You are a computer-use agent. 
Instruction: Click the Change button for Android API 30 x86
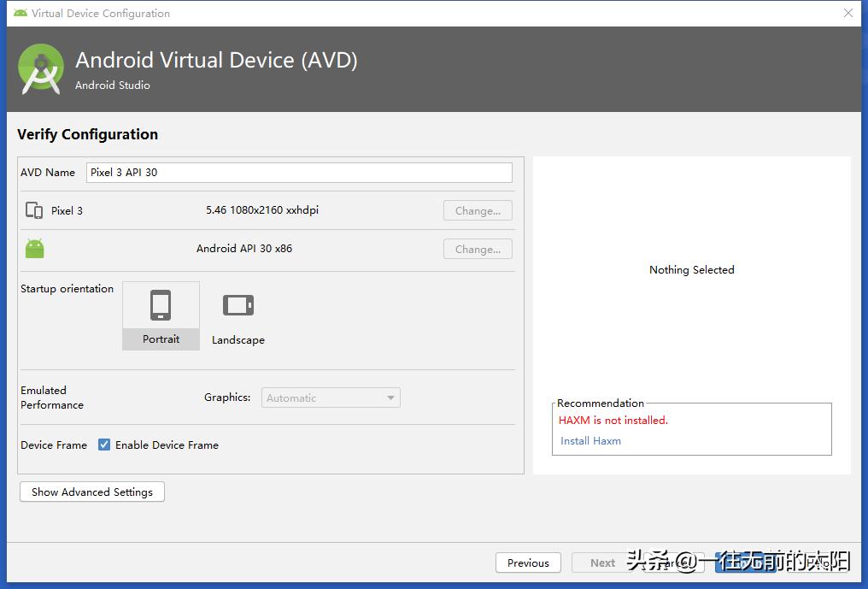click(x=477, y=249)
